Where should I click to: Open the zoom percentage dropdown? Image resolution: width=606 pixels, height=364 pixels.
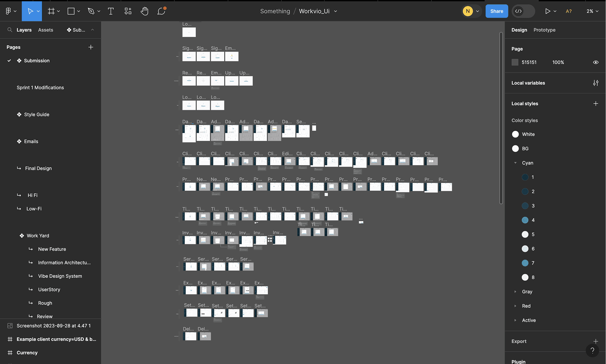pyautogui.click(x=592, y=11)
